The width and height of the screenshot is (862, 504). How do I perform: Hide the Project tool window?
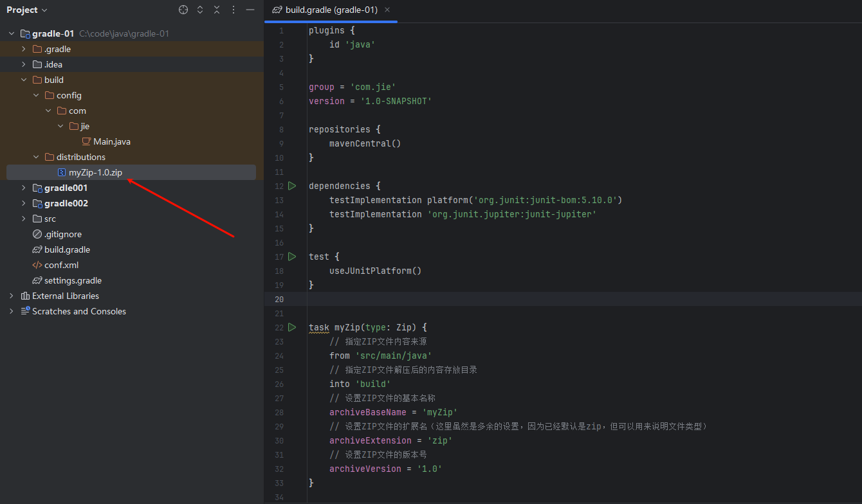[x=250, y=10]
